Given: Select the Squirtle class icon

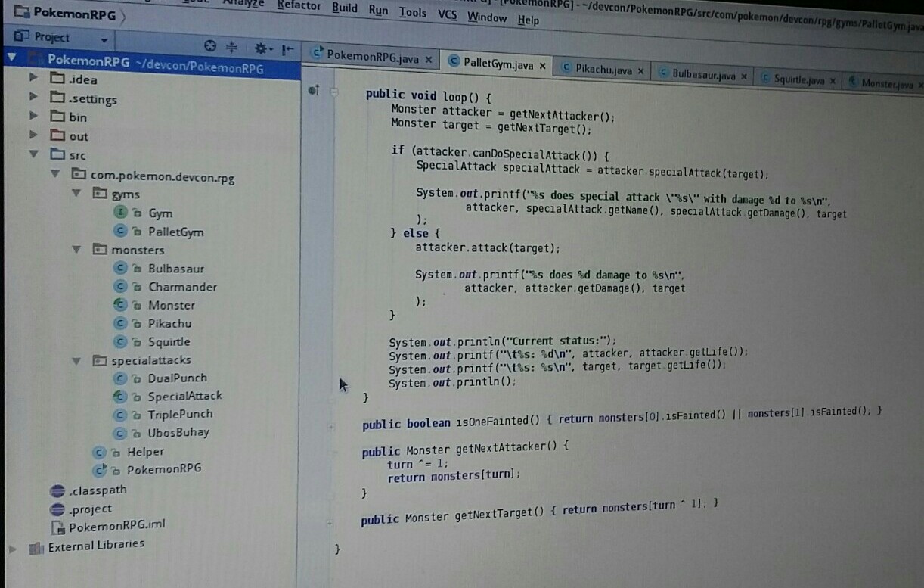Looking at the screenshot, I should click(119, 341).
